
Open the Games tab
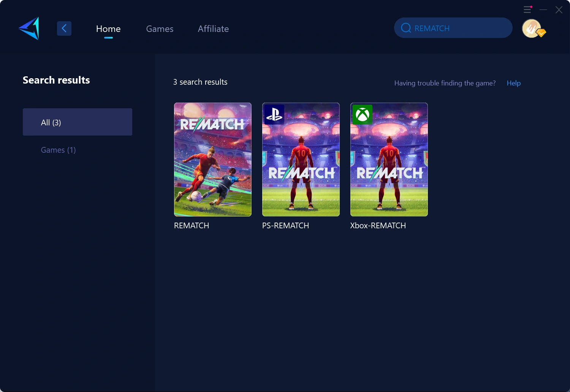(x=160, y=29)
